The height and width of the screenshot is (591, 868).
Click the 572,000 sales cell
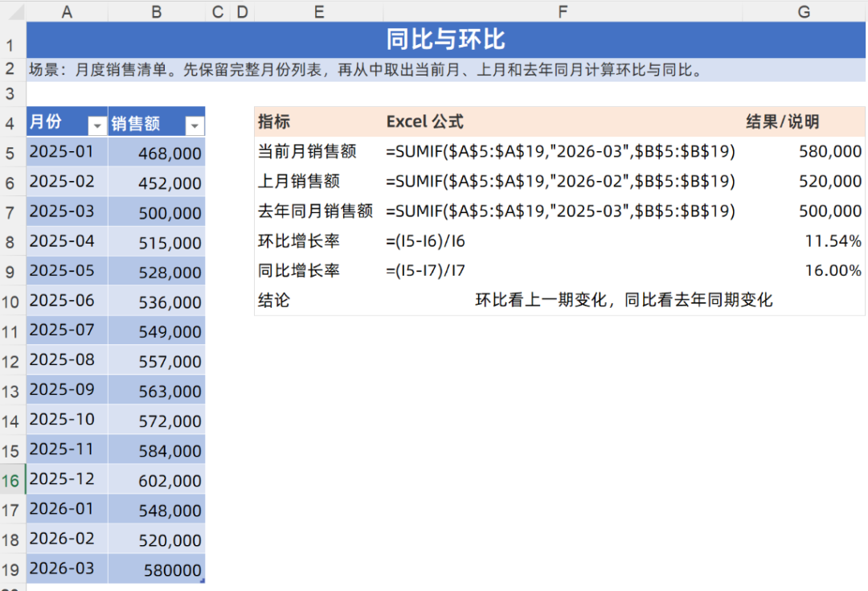tap(157, 421)
